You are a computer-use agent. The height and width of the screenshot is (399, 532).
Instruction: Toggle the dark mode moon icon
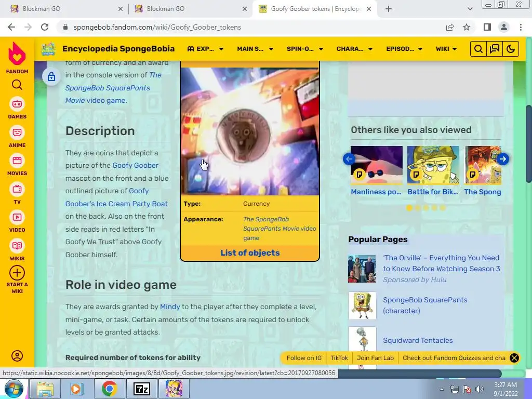click(511, 49)
